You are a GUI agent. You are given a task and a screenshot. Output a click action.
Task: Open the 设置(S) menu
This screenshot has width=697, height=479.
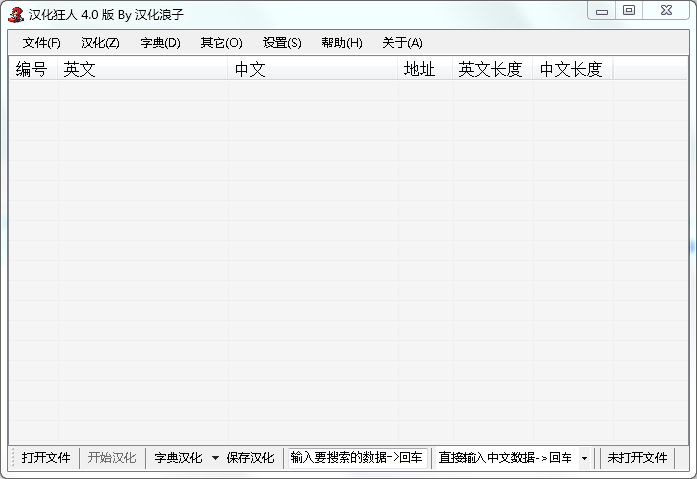coord(282,43)
